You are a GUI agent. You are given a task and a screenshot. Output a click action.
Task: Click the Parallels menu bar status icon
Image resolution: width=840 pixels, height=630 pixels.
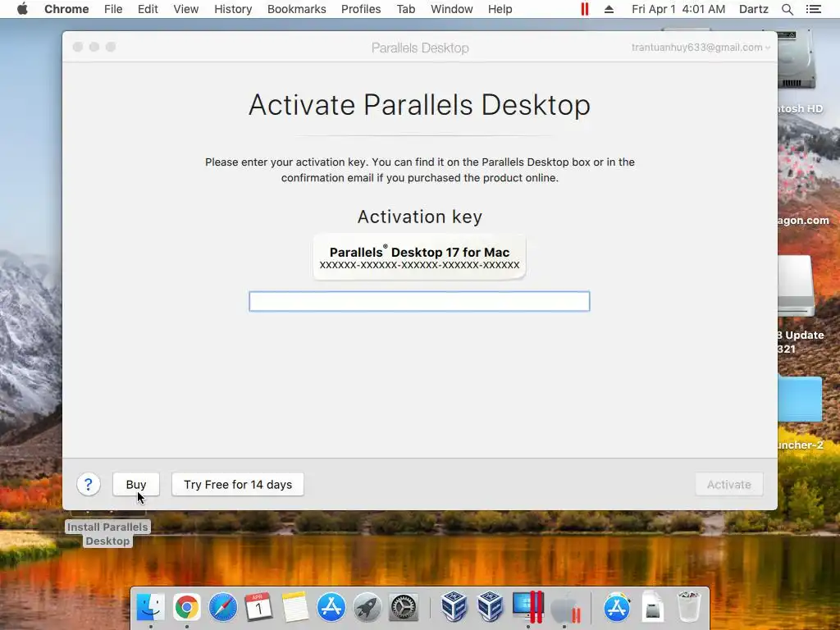point(584,9)
